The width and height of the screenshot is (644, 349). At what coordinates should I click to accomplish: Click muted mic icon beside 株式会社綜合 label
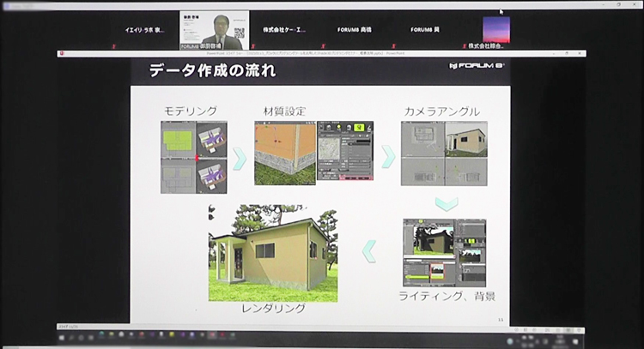[x=464, y=46]
